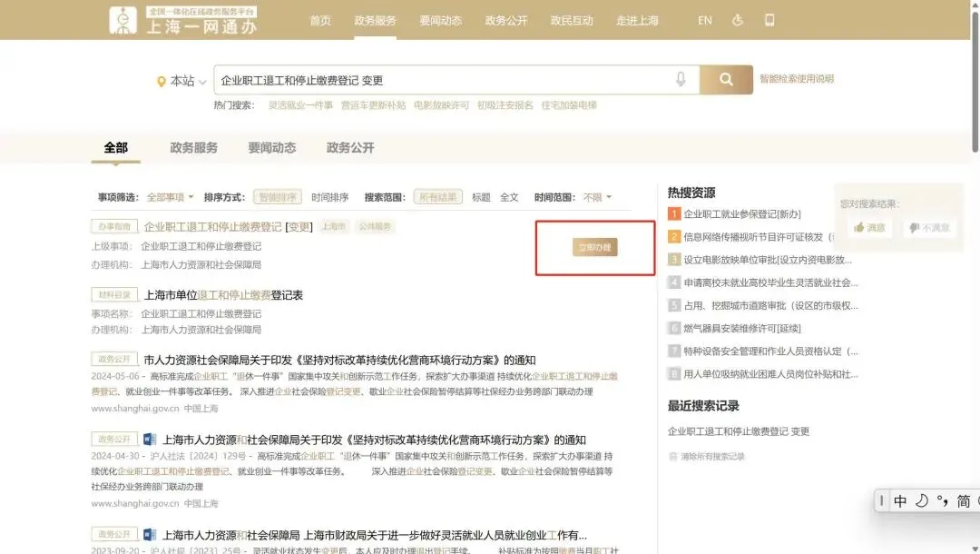The width and height of the screenshot is (980, 554).
Task: Expand the 全部事项 filter dropdown
Action: (x=170, y=197)
